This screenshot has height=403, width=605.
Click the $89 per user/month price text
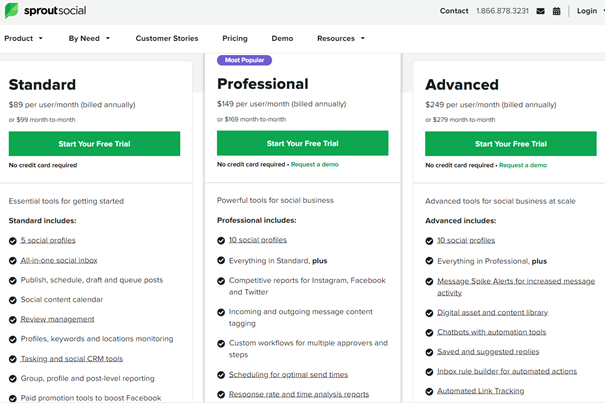[x=72, y=105]
